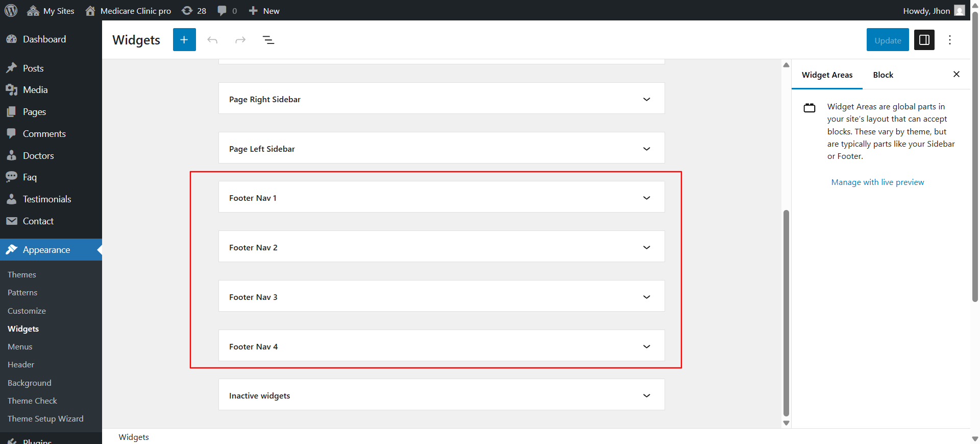This screenshot has width=980, height=444.
Task: Switch to the Widget Areas tab
Action: (827, 75)
